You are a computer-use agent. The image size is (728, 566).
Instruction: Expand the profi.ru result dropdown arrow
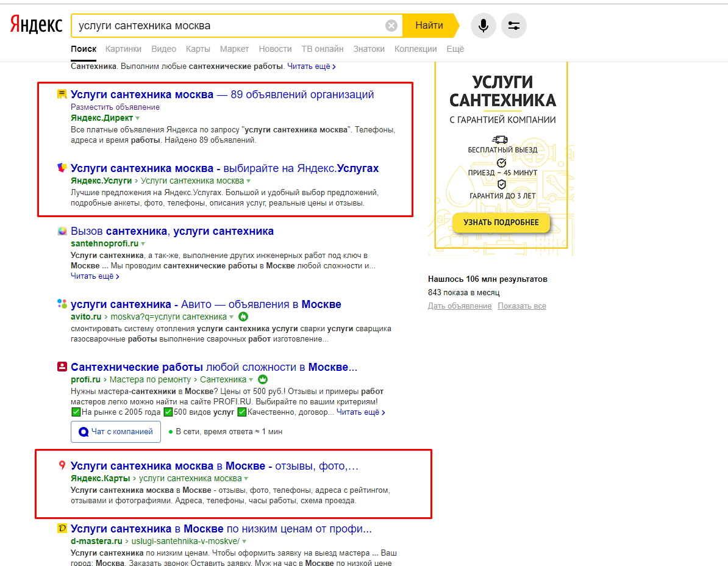pos(251,380)
